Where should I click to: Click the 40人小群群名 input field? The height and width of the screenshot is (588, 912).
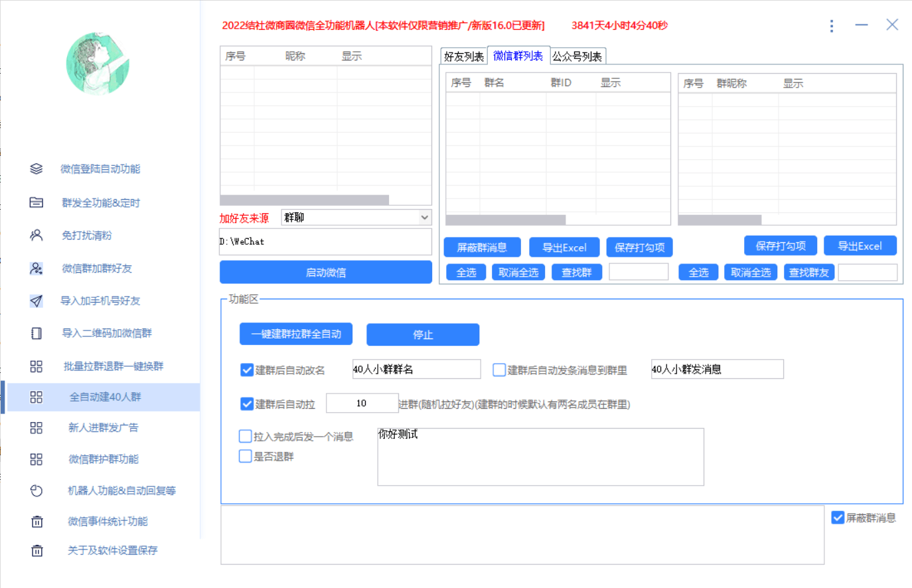click(x=416, y=369)
